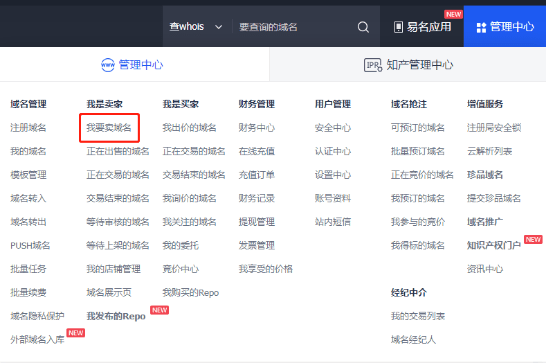Screen dimensions: 546x363
Task: Open 正在出售的域名 link
Action: [118, 151]
